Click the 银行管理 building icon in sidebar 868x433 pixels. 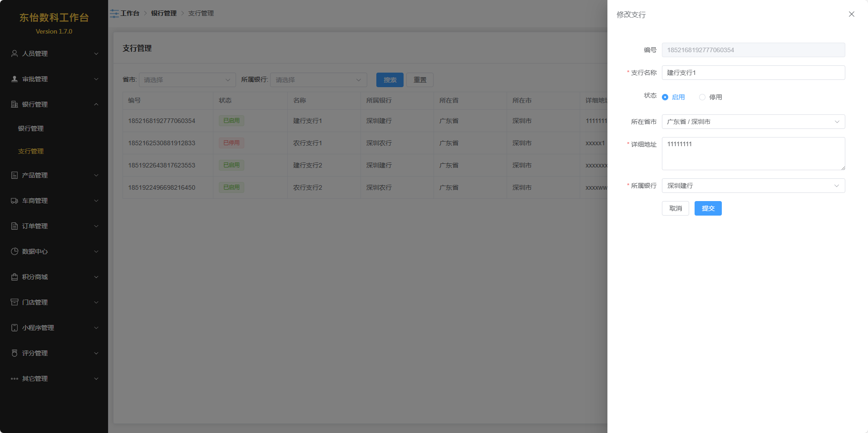click(x=15, y=104)
